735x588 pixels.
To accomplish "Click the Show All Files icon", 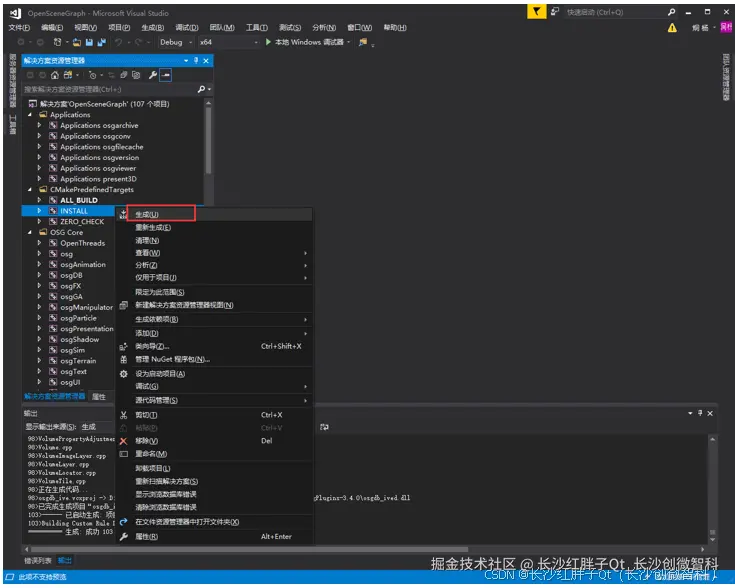I will (x=136, y=75).
